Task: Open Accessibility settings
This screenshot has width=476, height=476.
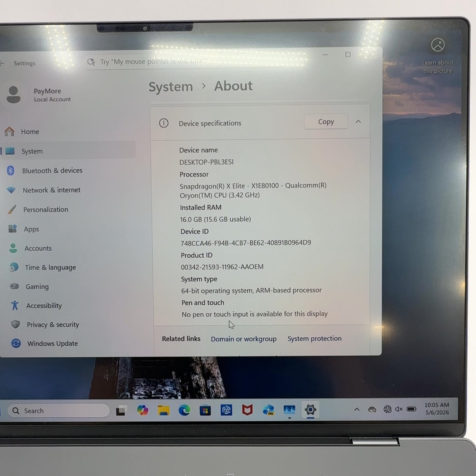Action: pyautogui.click(x=44, y=306)
